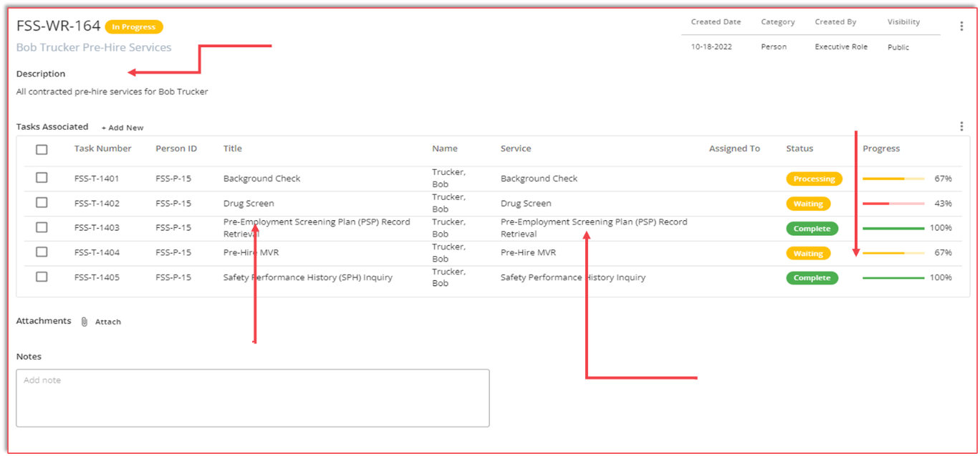Viewport: 980px width, 456px height.
Task: Open the Assigned To column header
Action: tap(734, 148)
